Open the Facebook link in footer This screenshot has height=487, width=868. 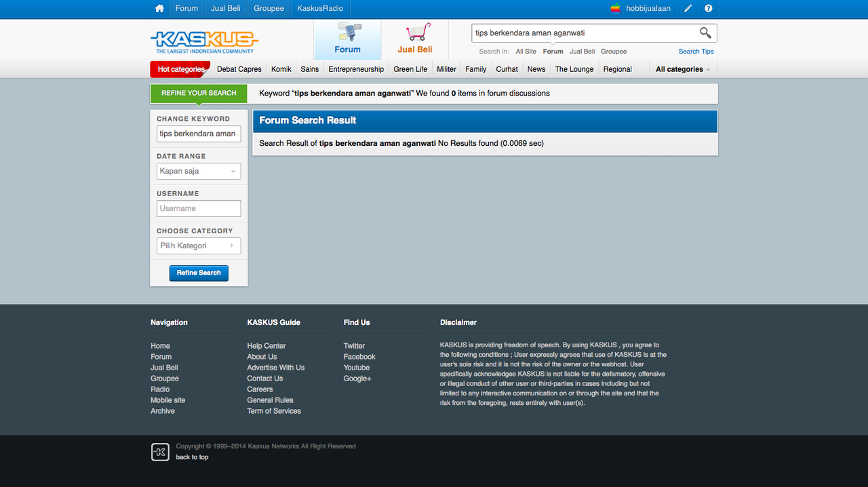tap(359, 357)
